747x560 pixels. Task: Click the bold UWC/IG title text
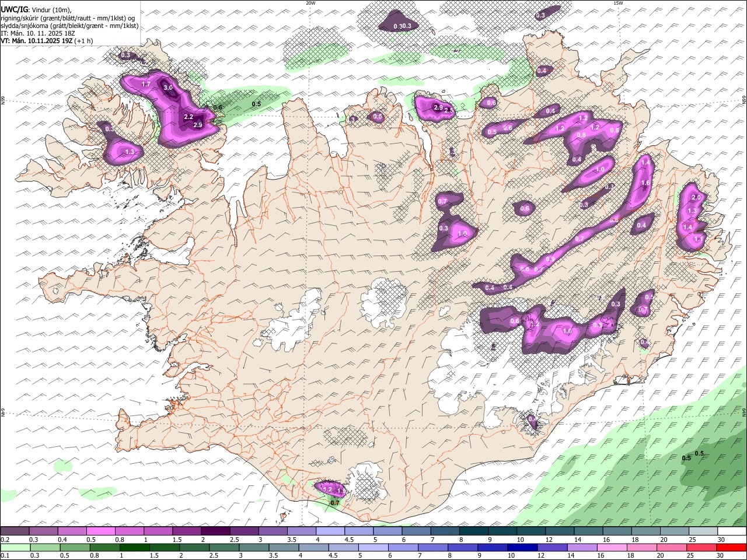[13, 9]
